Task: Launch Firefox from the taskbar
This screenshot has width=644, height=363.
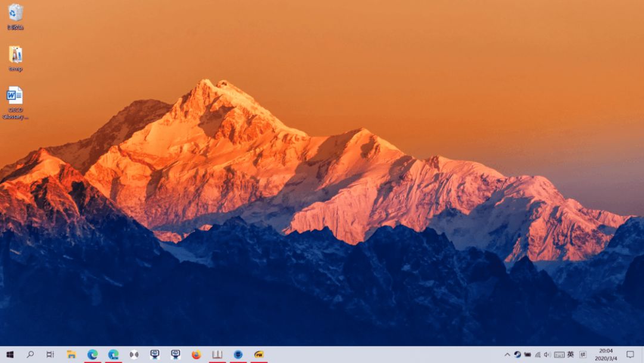Action: 196,355
